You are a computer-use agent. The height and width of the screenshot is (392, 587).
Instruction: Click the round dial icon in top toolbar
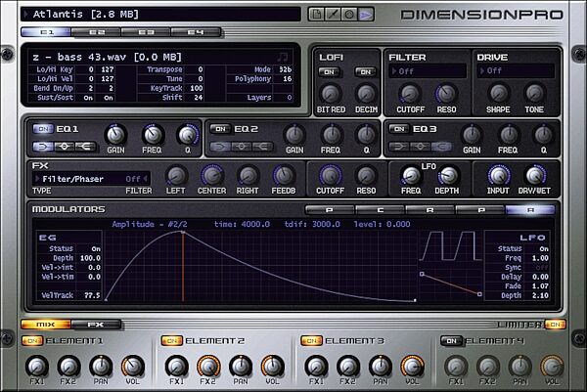pyautogui.click(x=349, y=15)
